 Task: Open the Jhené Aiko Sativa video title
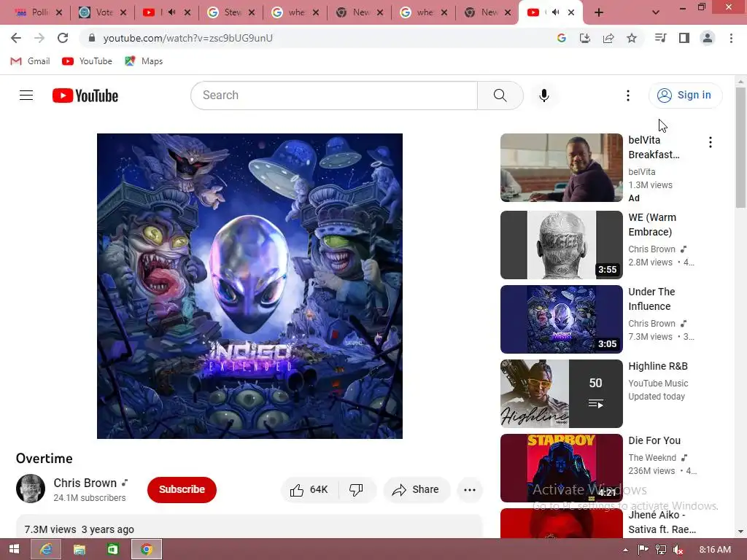[662, 522]
